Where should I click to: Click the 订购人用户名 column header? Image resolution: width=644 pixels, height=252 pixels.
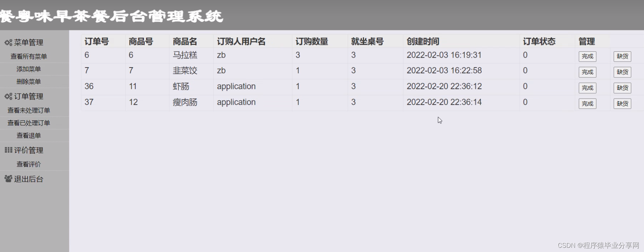(x=241, y=42)
